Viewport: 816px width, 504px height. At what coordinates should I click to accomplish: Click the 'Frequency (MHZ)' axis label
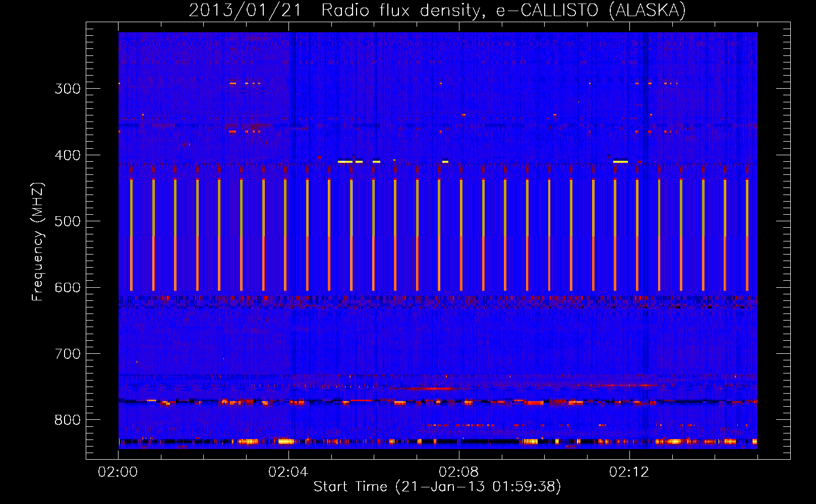pos(38,241)
